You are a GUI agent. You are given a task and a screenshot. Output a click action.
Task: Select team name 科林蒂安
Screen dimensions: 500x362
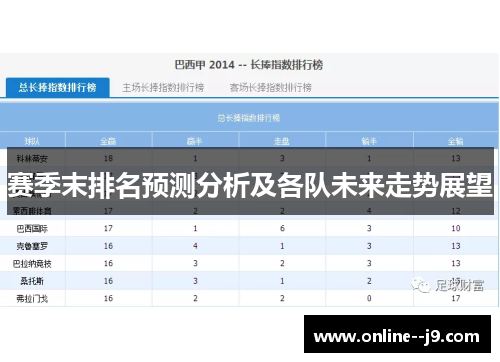[32, 159]
